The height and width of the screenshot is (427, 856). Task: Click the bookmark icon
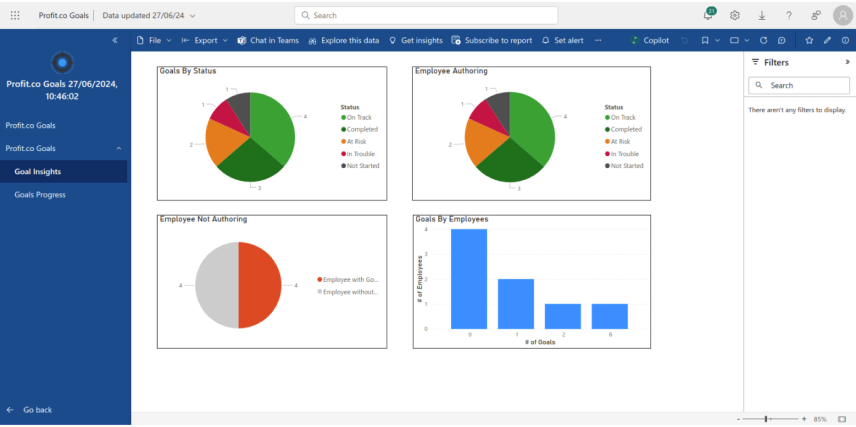coord(705,40)
